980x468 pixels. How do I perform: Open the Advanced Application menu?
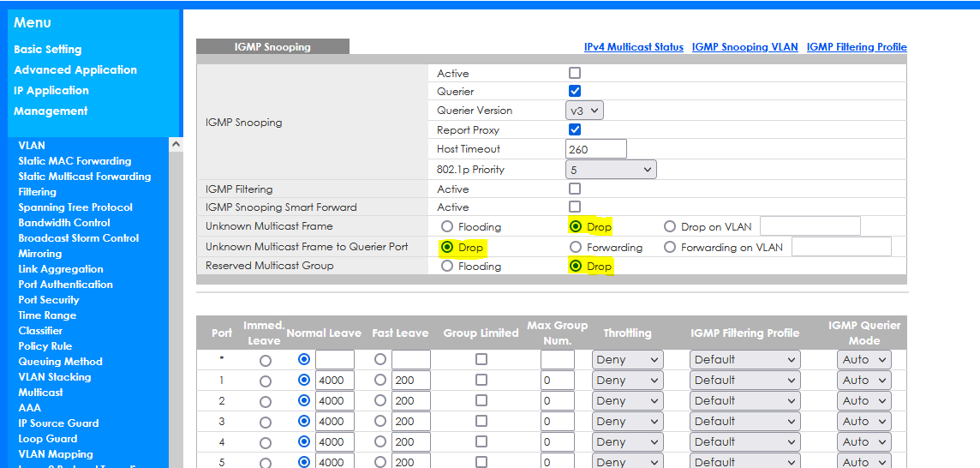tap(75, 70)
